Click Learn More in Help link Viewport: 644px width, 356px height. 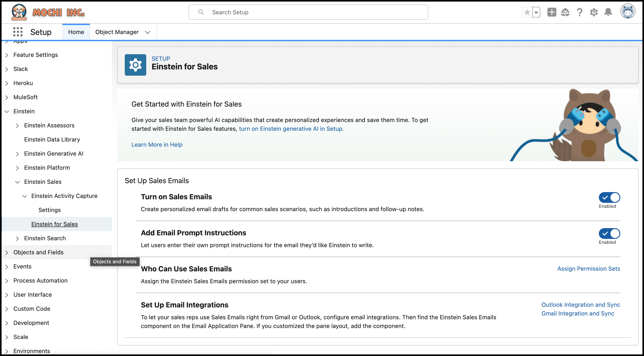coord(157,144)
